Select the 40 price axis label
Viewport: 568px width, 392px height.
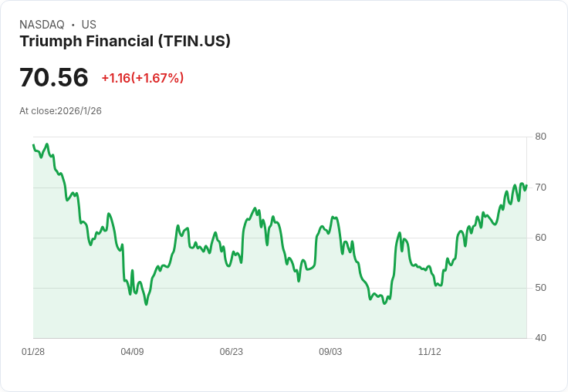tap(540, 338)
